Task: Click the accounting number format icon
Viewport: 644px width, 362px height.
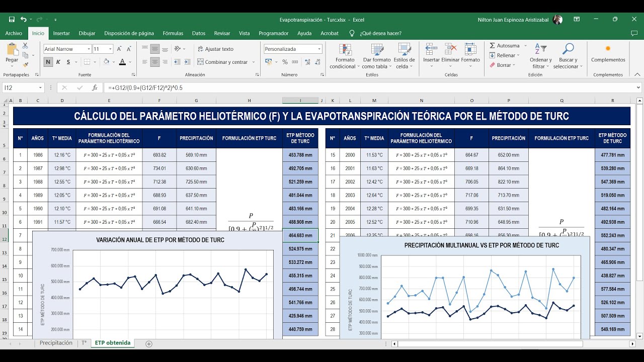Action: click(x=269, y=62)
